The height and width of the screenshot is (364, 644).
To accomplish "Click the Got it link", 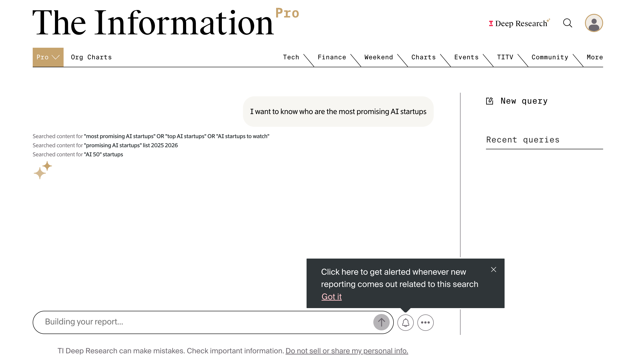I will [332, 297].
